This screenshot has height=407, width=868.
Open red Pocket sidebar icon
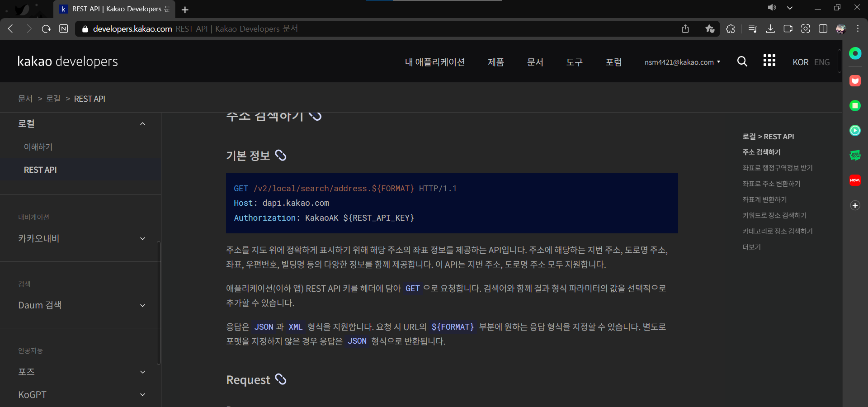pyautogui.click(x=855, y=80)
